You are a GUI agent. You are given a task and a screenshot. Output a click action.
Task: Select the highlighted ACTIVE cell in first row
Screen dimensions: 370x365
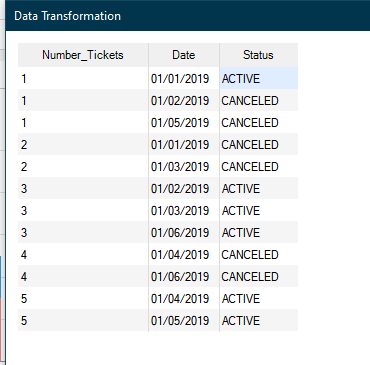(x=259, y=79)
